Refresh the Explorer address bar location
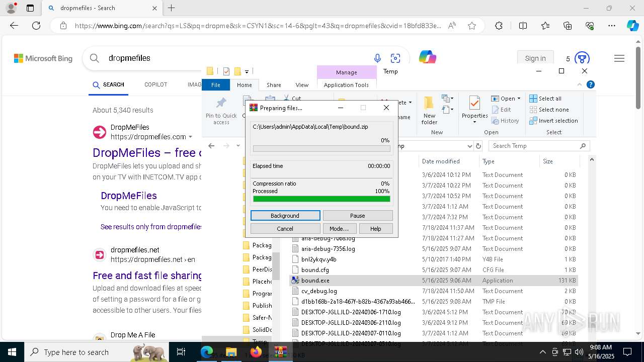The height and width of the screenshot is (362, 644). pos(478,146)
